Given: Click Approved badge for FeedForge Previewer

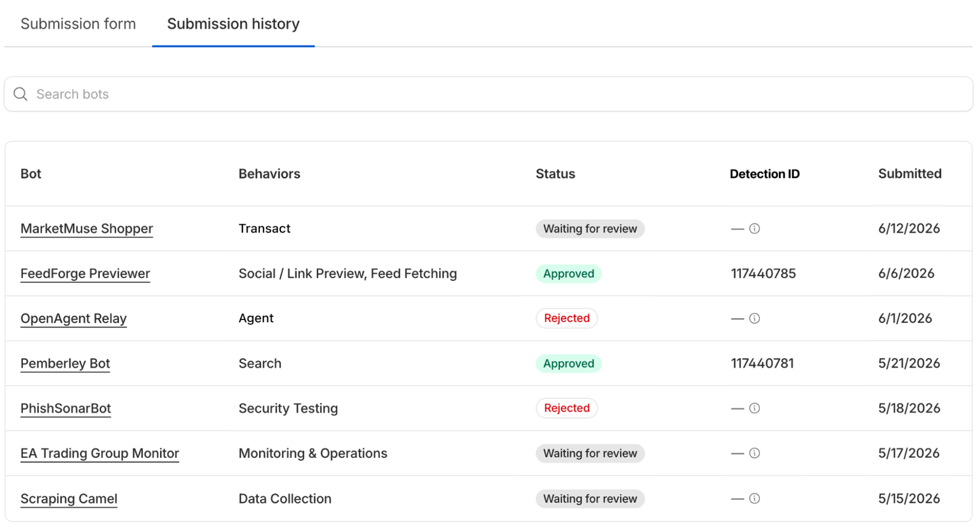Looking at the screenshot, I should tap(569, 273).
